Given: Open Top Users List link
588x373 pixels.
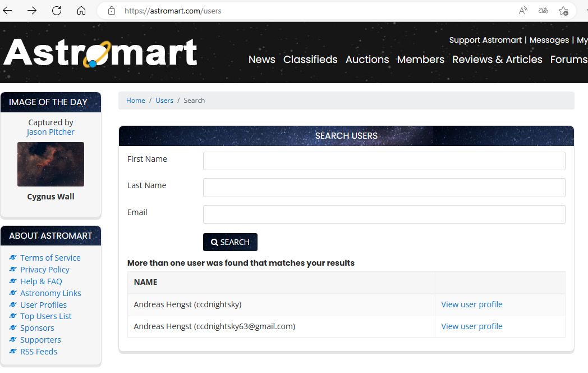Looking at the screenshot, I should tap(46, 316).
